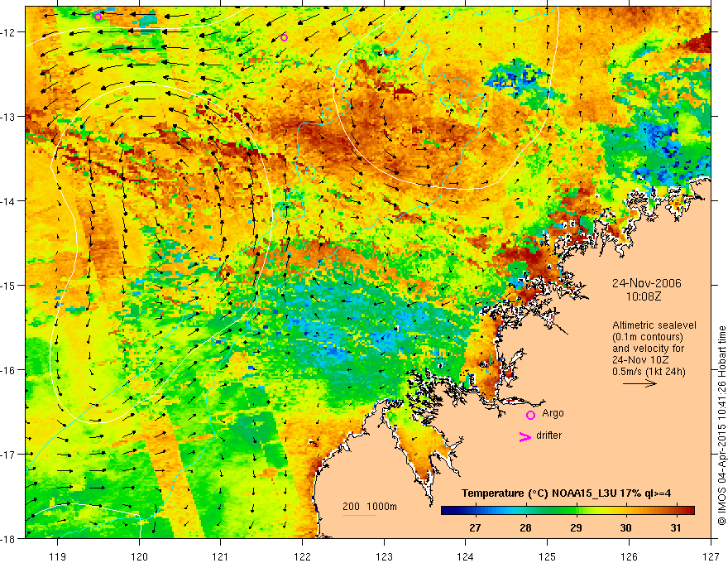The width and height of the screenshot is (728, 563).
Task: Click the cyan 200 1000m depth contour line sample
Action: tap(359, 515)
